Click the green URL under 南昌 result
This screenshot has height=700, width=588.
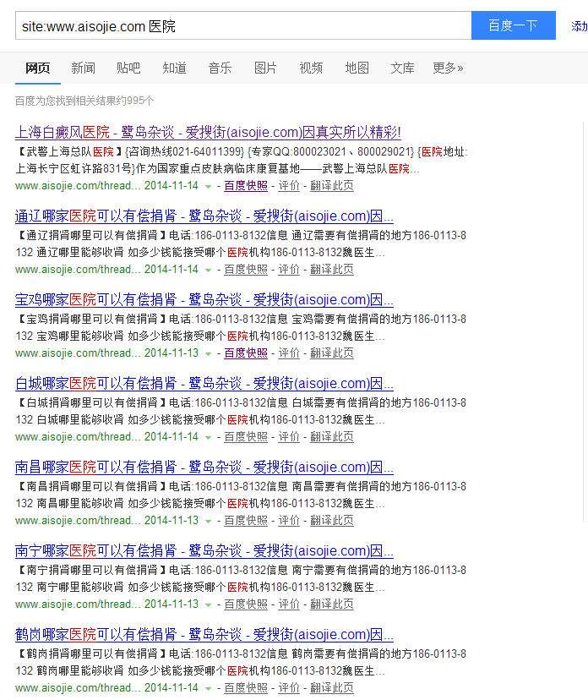click(78, 521)
